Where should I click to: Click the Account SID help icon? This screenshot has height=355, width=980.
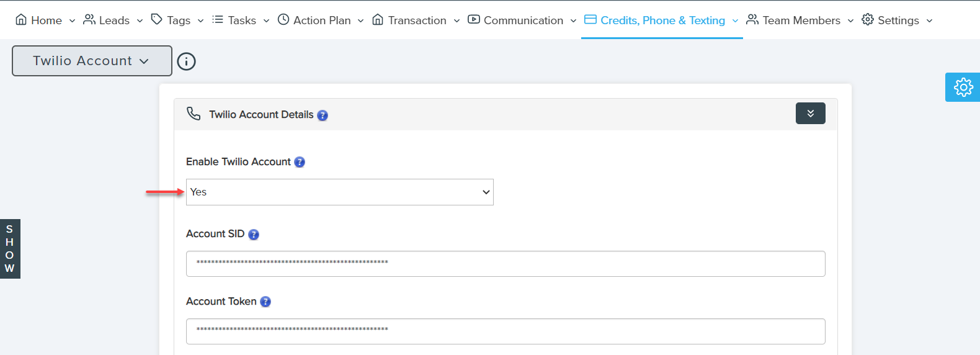pos(254,235)
